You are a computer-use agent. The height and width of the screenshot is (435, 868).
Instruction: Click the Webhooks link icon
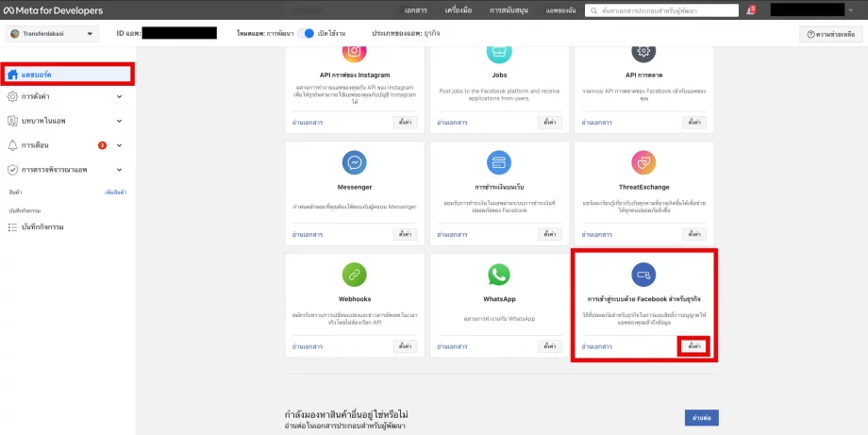[355, 275]
